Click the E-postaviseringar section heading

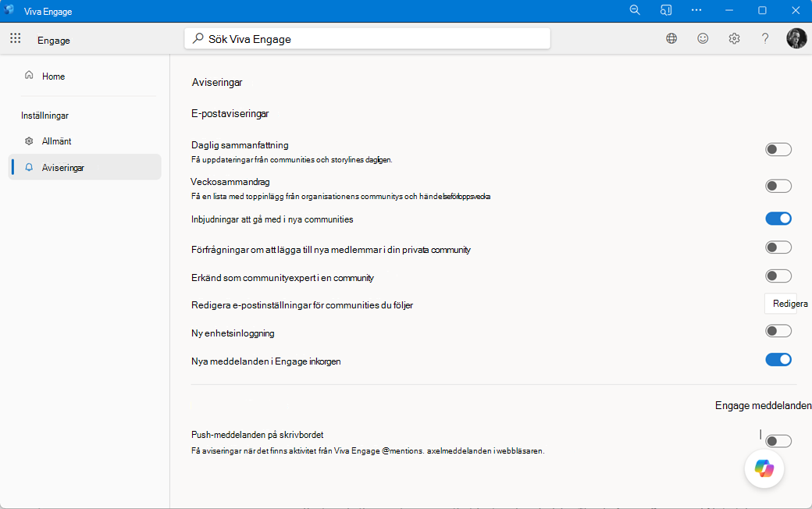click(x=230, y=113)
